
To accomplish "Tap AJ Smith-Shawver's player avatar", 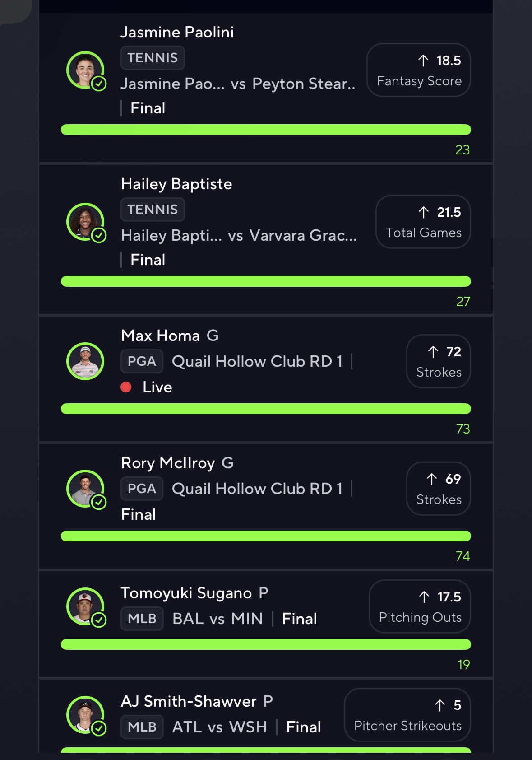I will tap(85, 715).
